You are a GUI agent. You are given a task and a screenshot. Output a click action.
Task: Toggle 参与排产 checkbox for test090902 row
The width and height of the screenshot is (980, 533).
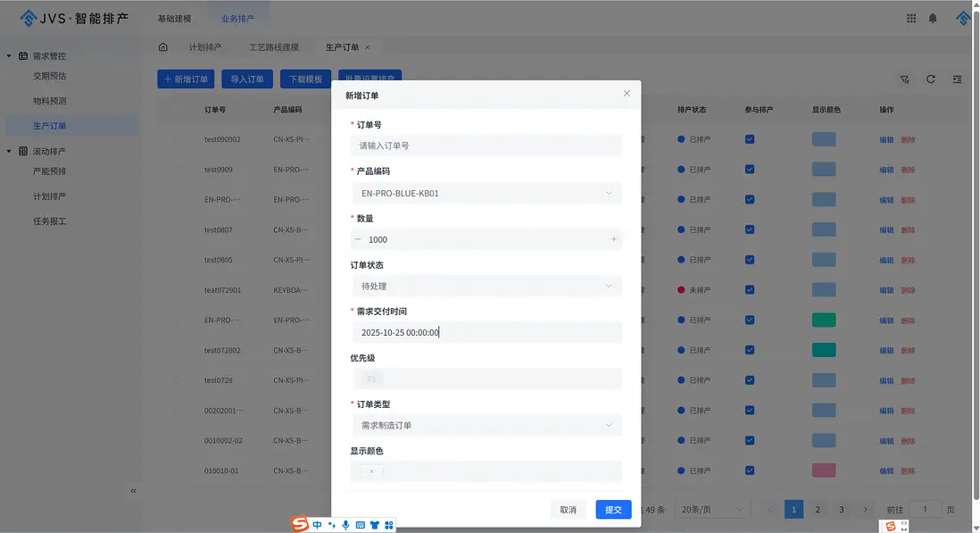pos(750,139)
